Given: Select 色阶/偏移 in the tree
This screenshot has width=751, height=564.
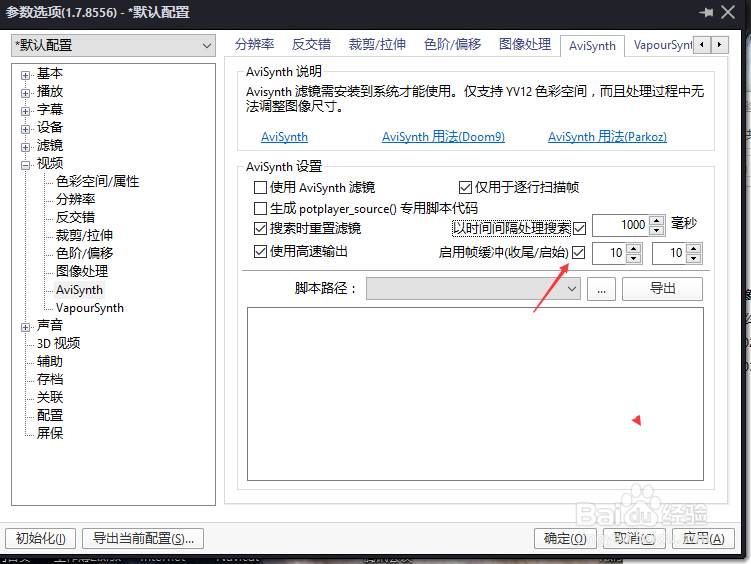Looking at the screenshot, I should pyautogui.click(x=84, y=253).
